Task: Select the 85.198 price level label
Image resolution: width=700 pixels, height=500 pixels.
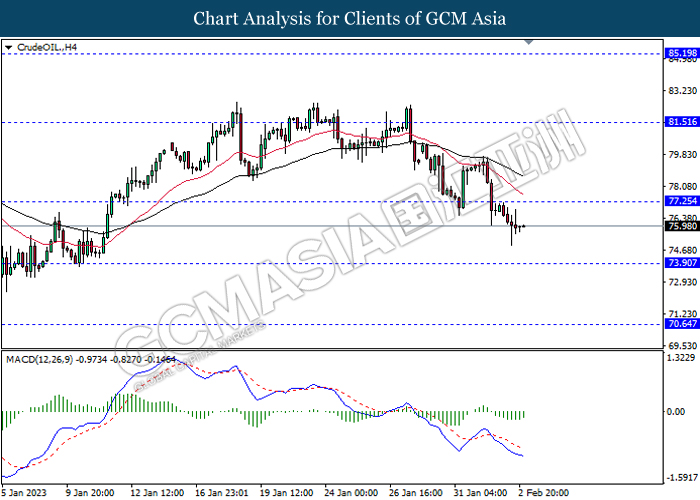Action: (682, 54)
